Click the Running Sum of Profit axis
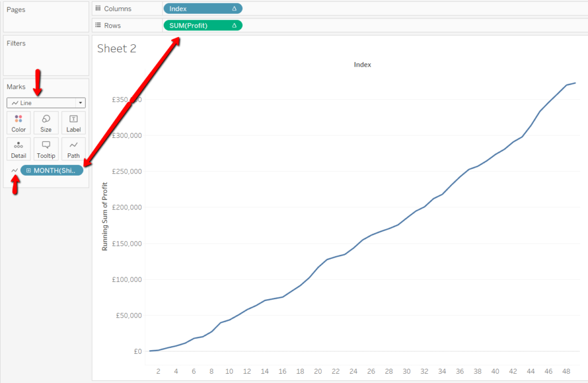Image resolution: width=588 pixels, height=383 pixels. point(105,216)
